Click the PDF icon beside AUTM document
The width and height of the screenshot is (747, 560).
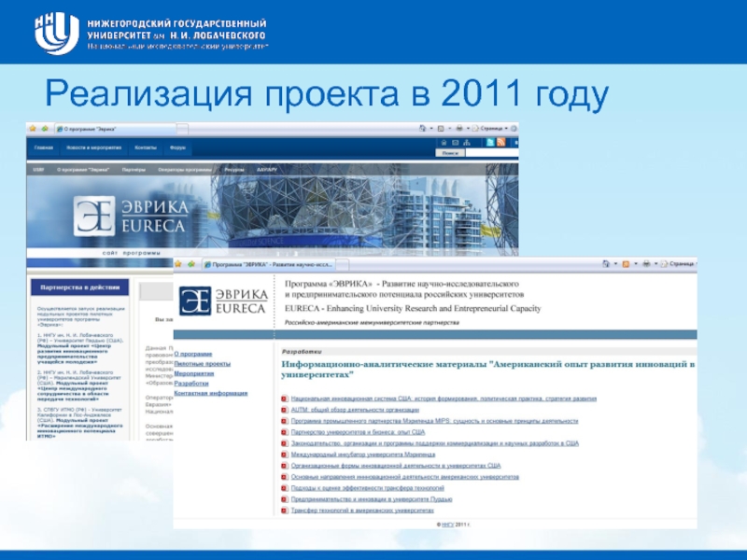(285, 409)
